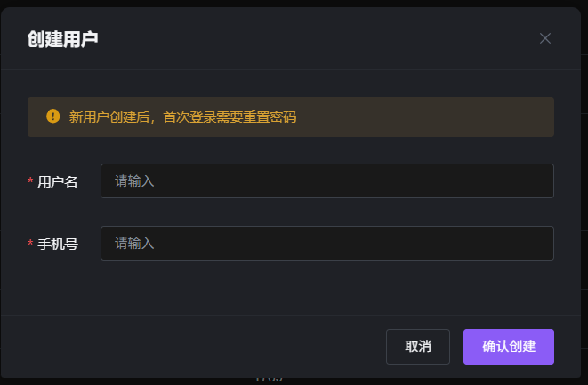Focus the 手机号 input field
Screen dimensions: 588x385
pyautogui.click(x=327, y=244)
